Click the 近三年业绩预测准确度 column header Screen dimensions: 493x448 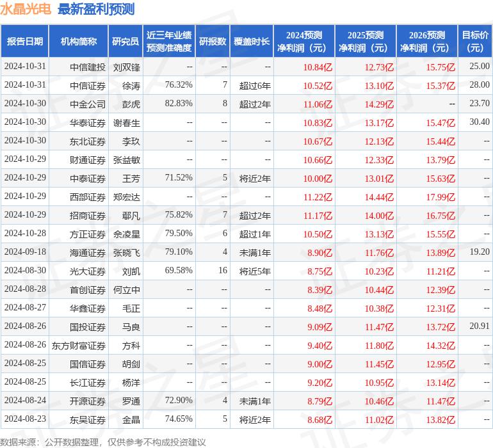pyautogui.click(x=169, y=41)
